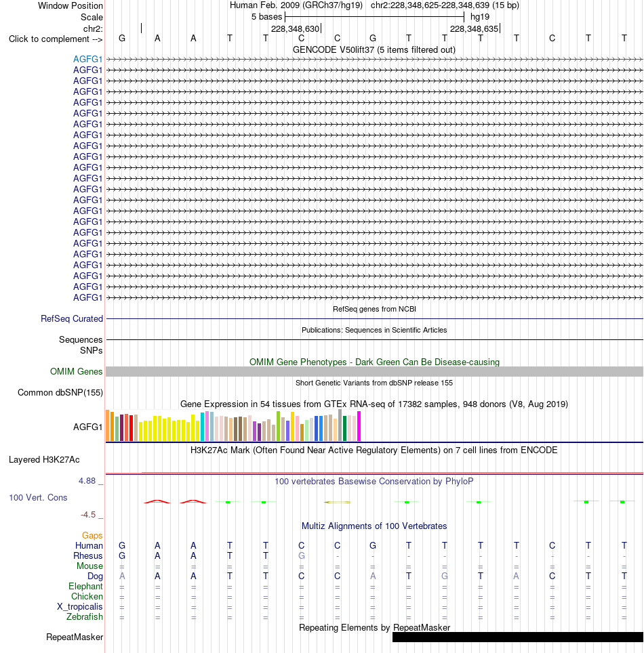Open '100 vertebrates Basewise Conservation by PhyloP' title
The width and height of the screenshot is (644, 653).
click(x=374, y=482)
